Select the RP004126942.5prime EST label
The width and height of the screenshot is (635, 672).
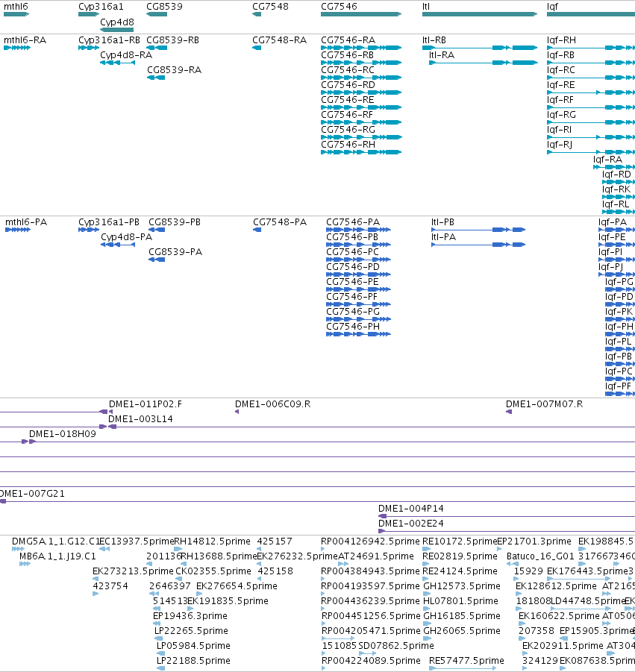pos(370,541)
